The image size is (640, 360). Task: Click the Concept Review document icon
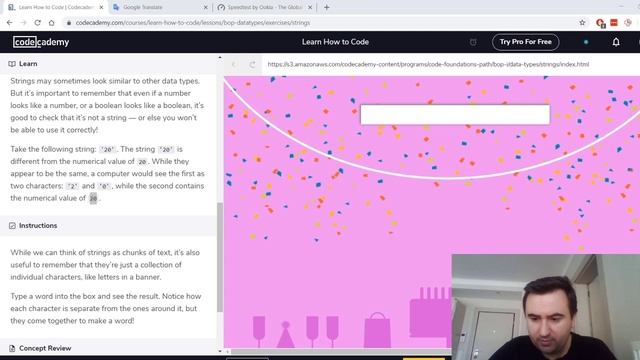(x=12, y=348)
